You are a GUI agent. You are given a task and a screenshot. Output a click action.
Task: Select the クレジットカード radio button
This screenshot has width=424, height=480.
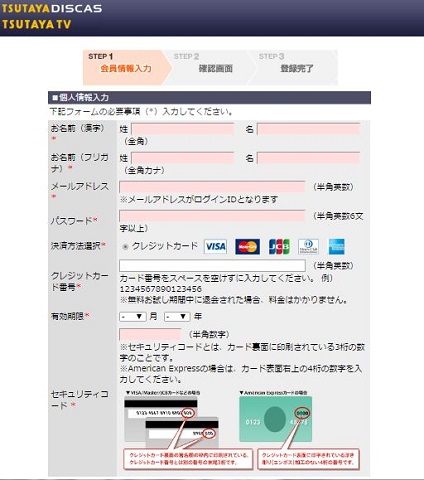pyautogui.click(x=125, y=247)
